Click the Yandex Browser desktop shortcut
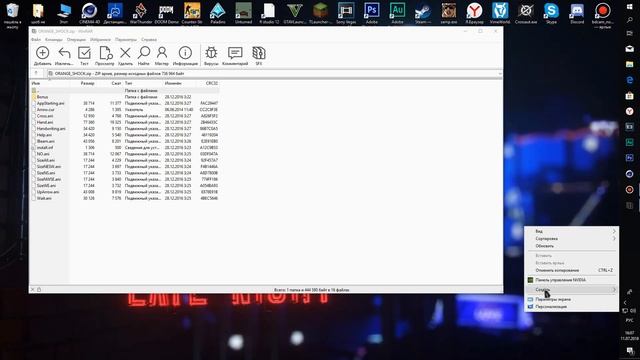640x360 pixels. (474, 13)
